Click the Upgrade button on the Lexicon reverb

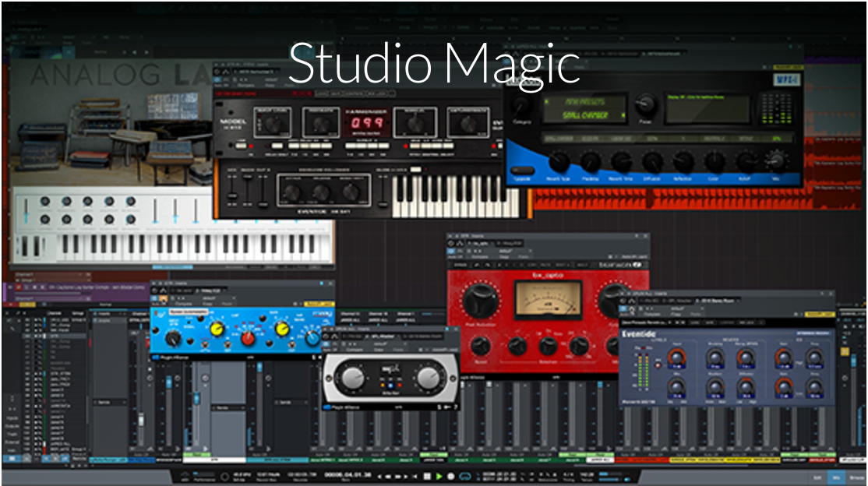pos(523,170)
